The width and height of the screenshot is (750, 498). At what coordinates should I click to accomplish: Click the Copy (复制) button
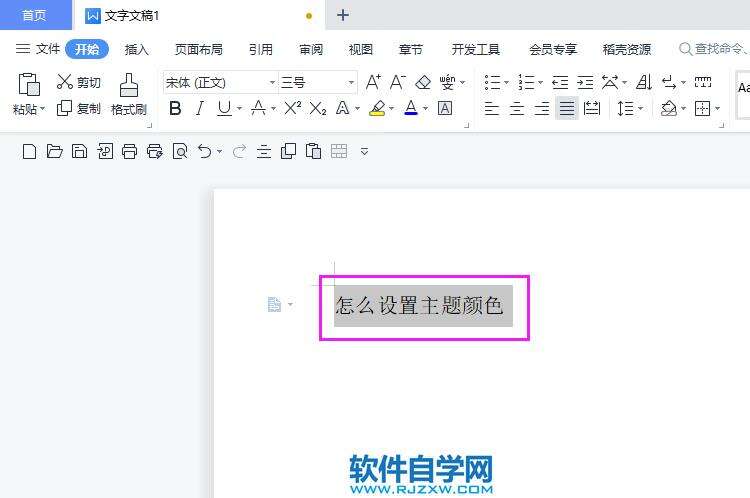pyautogui.click(x=78, y=108)
